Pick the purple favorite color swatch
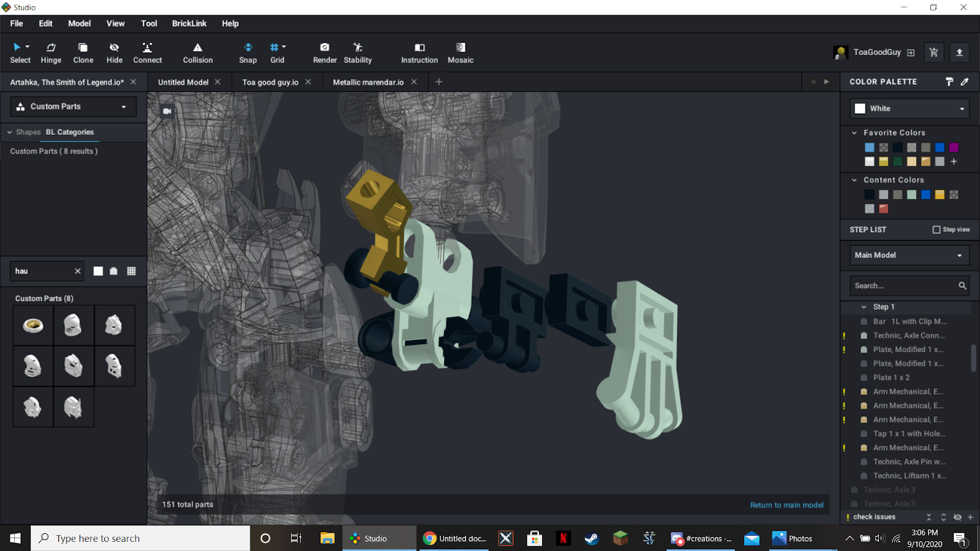 click(954, 148)
